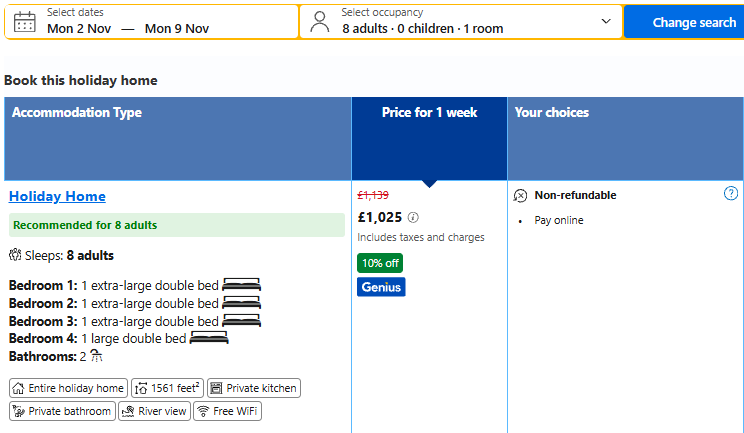The image size is (744, 433).
Task: Click the River view tag
Action: 155,411
